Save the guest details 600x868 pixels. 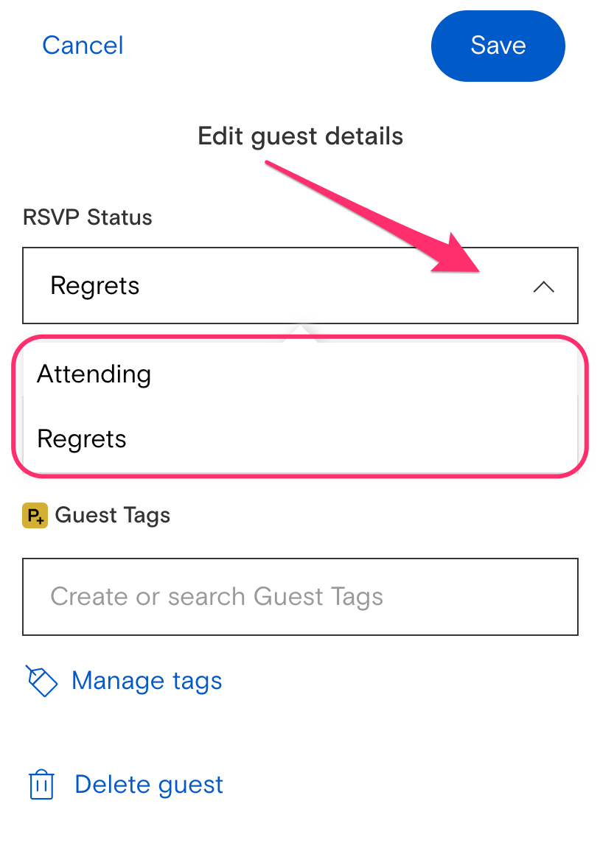point(498,46)
